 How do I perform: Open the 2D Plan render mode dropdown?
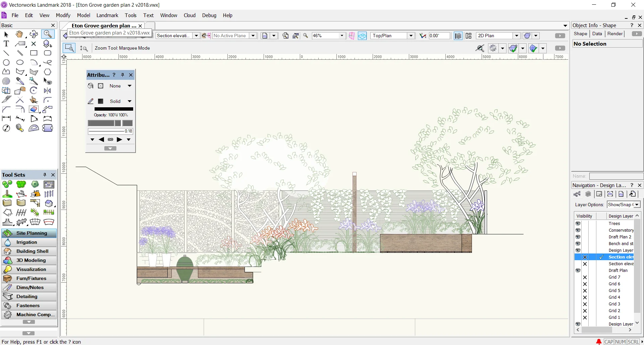tap(517, 36)
